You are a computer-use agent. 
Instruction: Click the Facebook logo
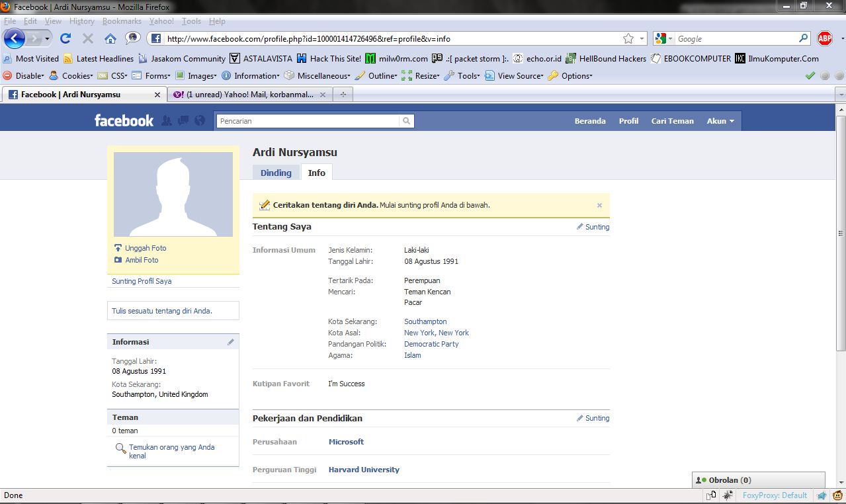tap(124, 120)
